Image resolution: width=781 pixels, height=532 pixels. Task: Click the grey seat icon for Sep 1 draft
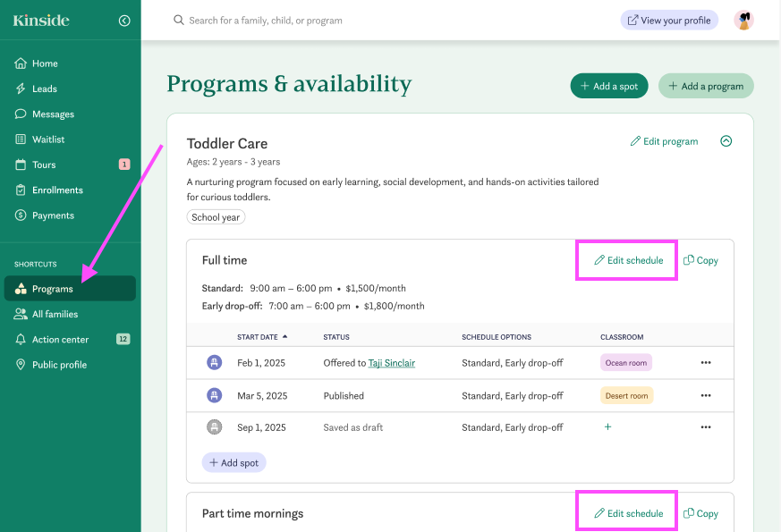click(x=215, y=427)
